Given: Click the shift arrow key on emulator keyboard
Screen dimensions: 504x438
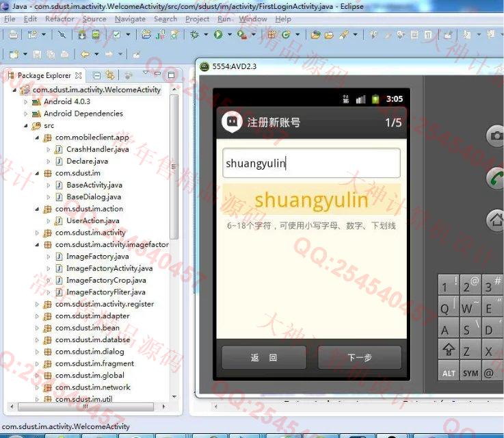Looking at the screenshot, I should pos(449,350).
